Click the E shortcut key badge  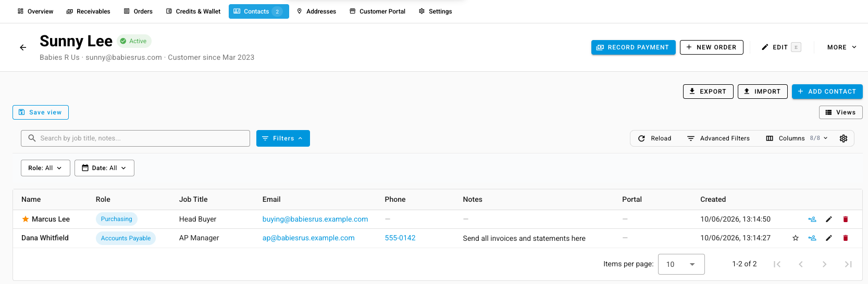tap(796, 47)
